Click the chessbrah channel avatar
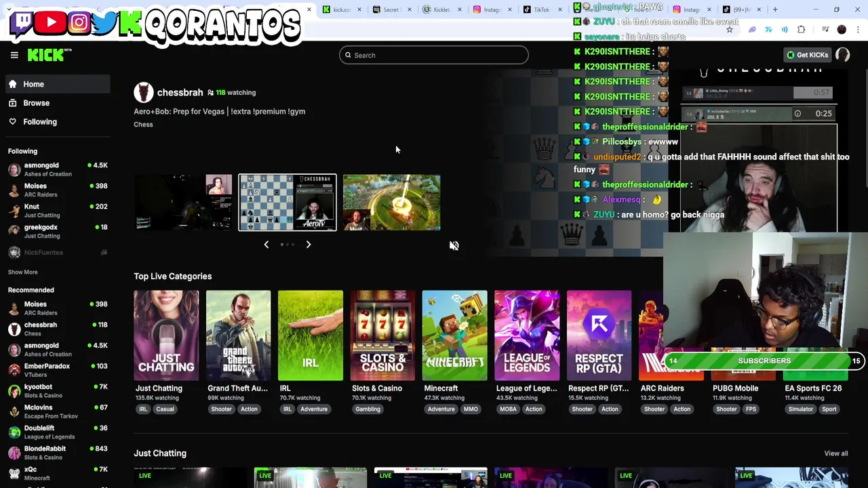The width and height of the screenshot is (868, 488). coord(143,92)
